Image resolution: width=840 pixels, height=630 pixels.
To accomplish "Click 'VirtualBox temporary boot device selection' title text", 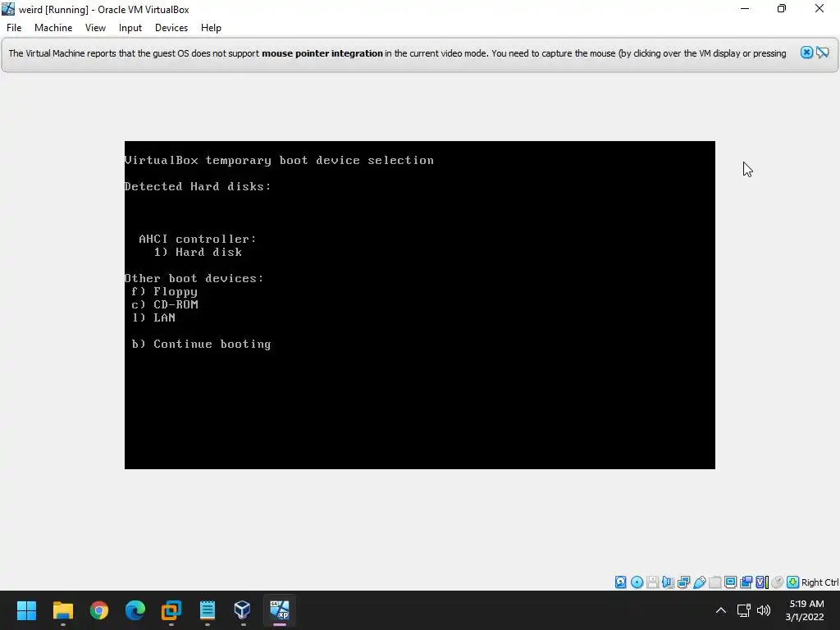I will tap(279, 160).
